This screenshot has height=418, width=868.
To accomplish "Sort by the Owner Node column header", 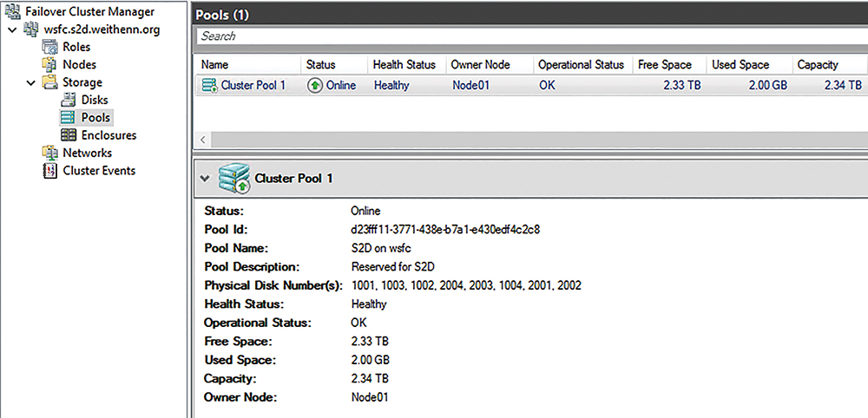I will point(488,65).
